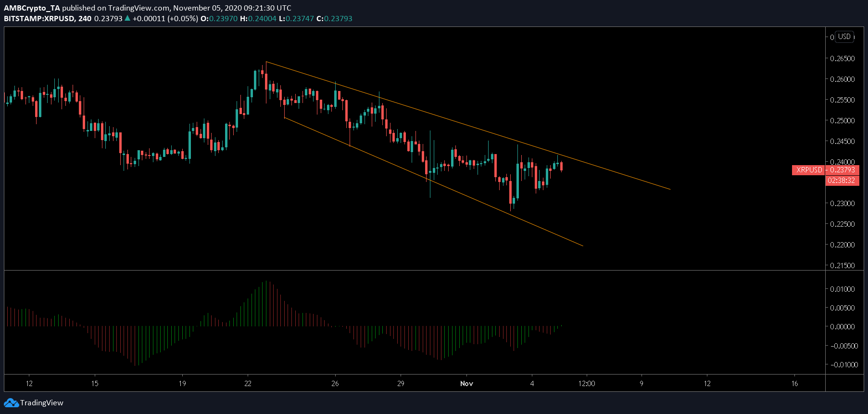Click the 02:38:32 candle countdown label

pos(842,181)
